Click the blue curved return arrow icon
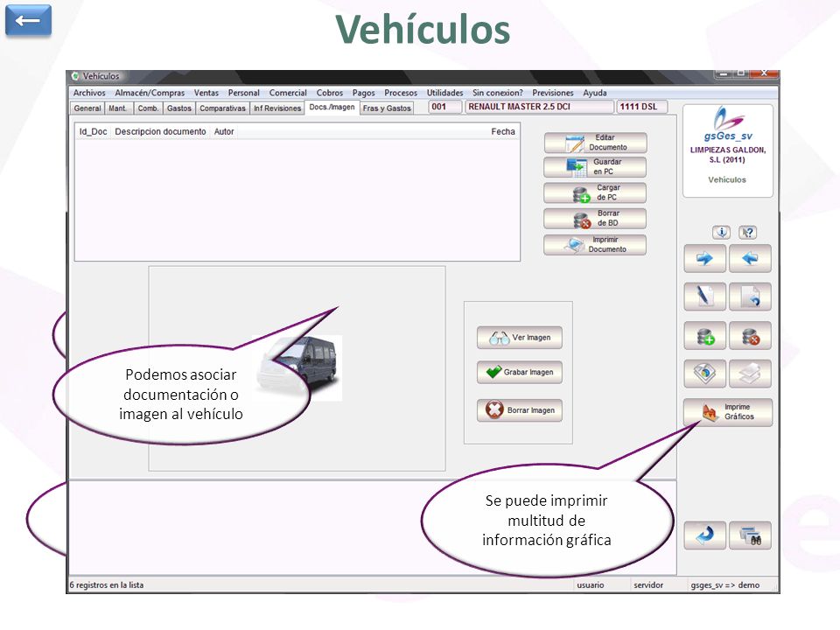This screenshot has height=630, width=840. 705,535
